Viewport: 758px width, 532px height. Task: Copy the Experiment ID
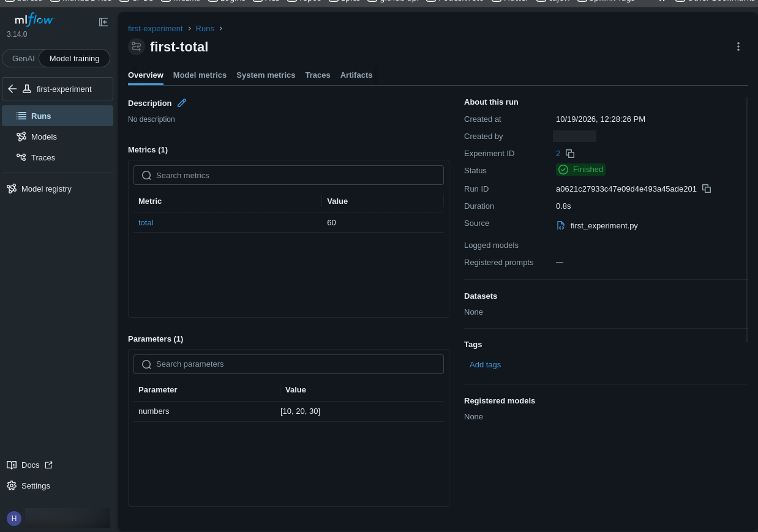570,154
